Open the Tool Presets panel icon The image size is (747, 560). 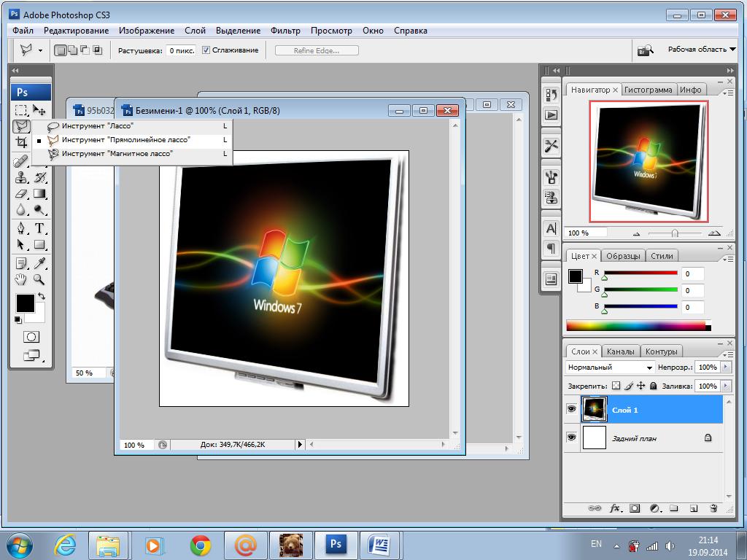551,146
